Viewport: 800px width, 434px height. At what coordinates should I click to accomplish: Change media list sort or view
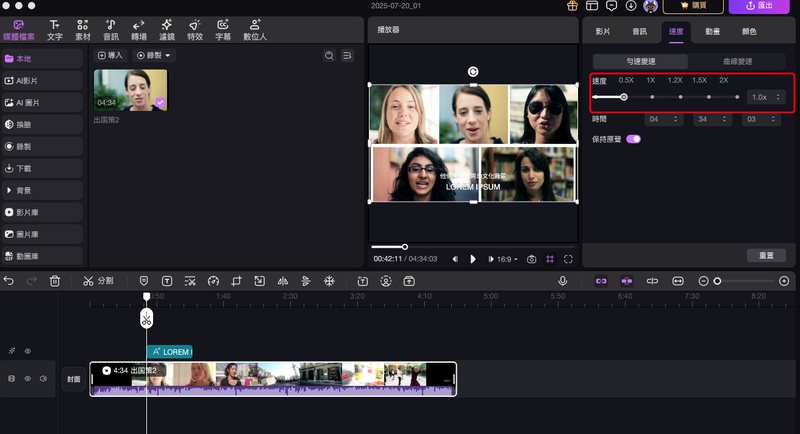point(347,56)
